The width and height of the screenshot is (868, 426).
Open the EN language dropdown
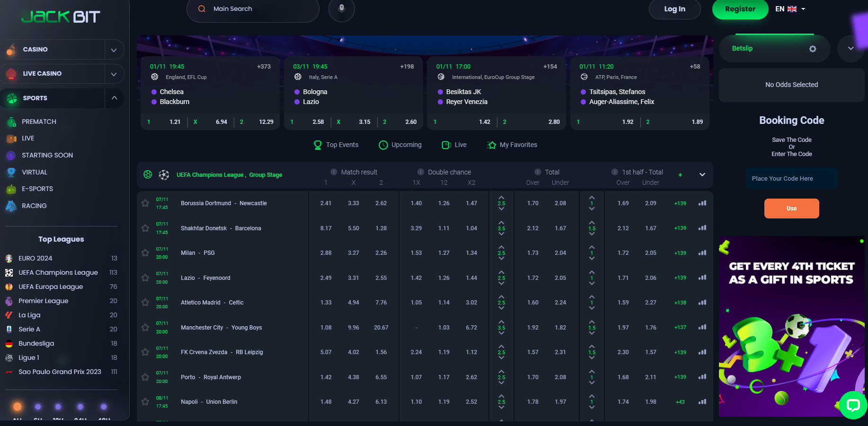[x=790, y=9]
